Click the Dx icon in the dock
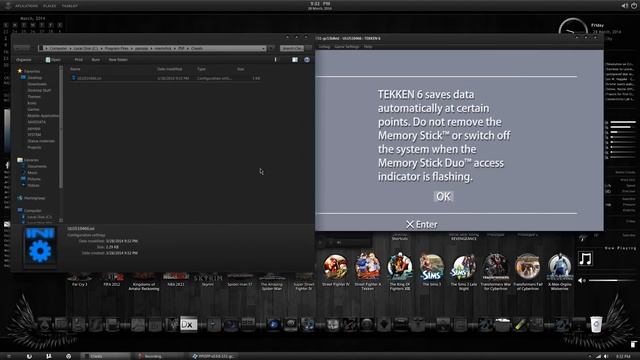This screenshot has width=640, height=360. coord(188,324)
